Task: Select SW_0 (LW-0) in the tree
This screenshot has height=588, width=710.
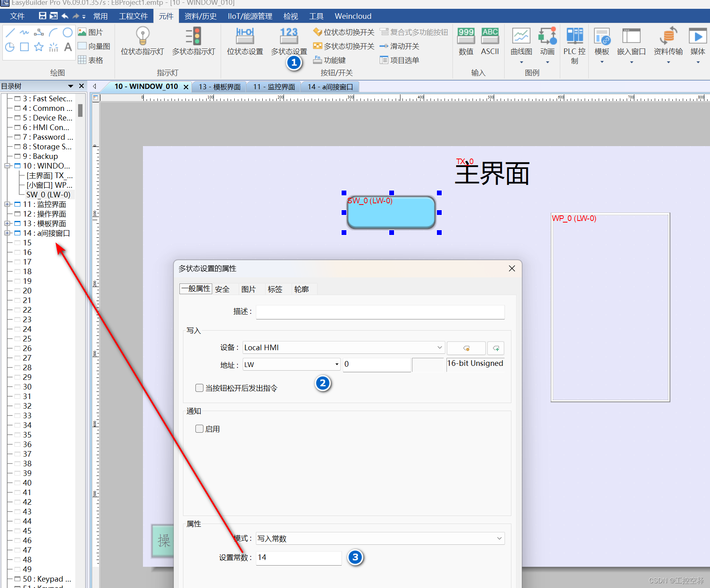Action: tap(48, 195)
